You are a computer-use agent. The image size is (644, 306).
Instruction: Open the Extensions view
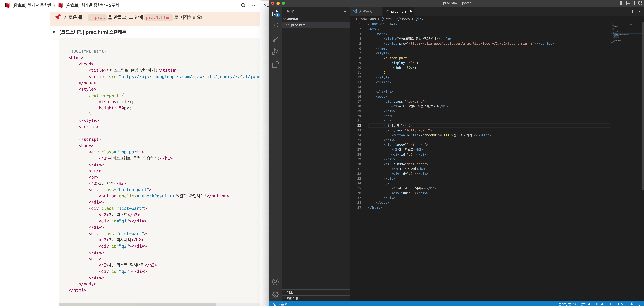point(275,65)
